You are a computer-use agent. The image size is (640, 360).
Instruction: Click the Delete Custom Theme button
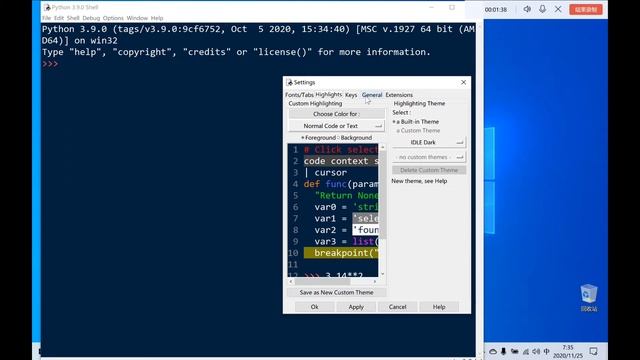point(429,170)
